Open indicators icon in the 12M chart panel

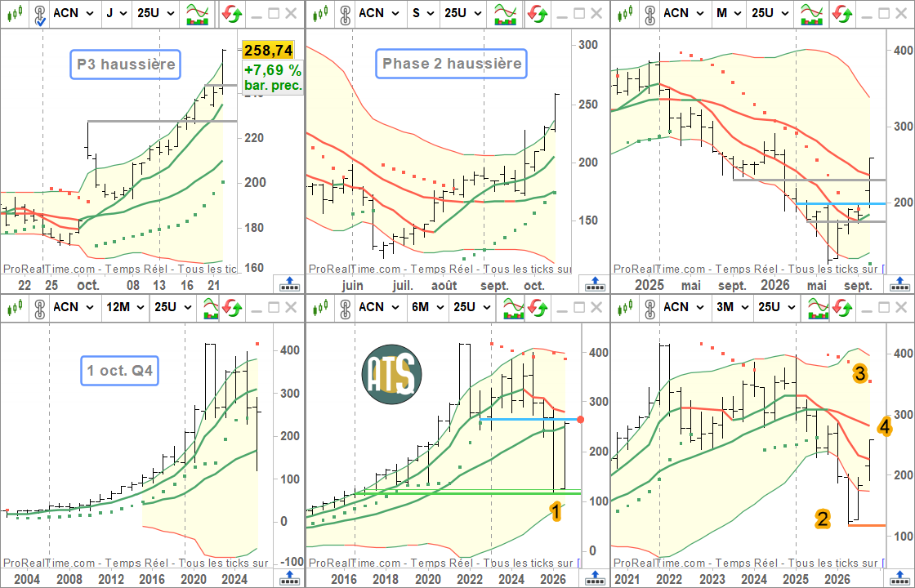pos(213,307)
